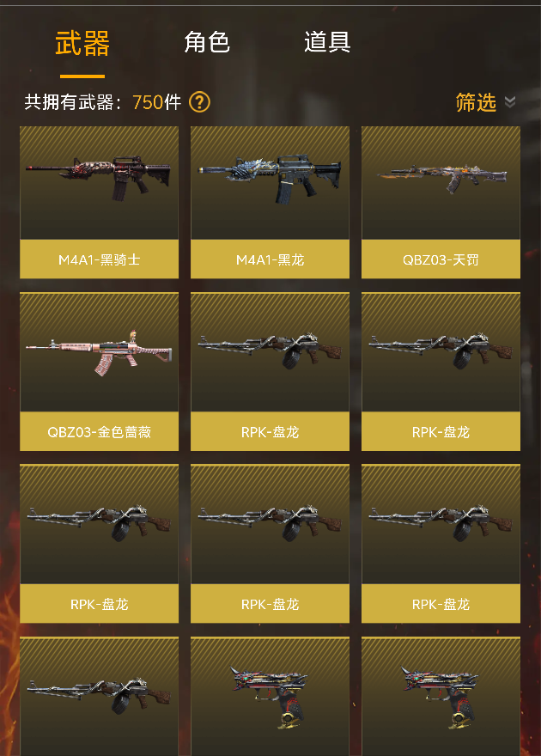
Task: Click the QBZ03-金色蔷薇 name label
Action: (x=100, y=431)
